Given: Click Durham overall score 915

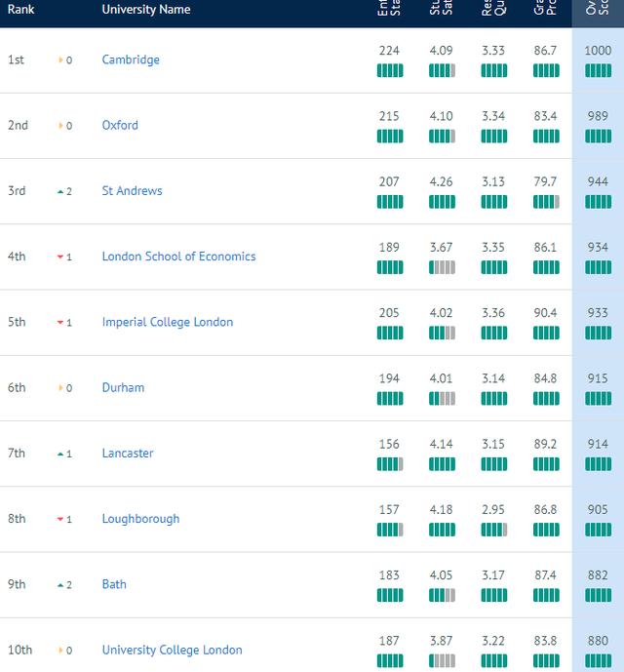Looking at the screenshot, I should [598, 378].
